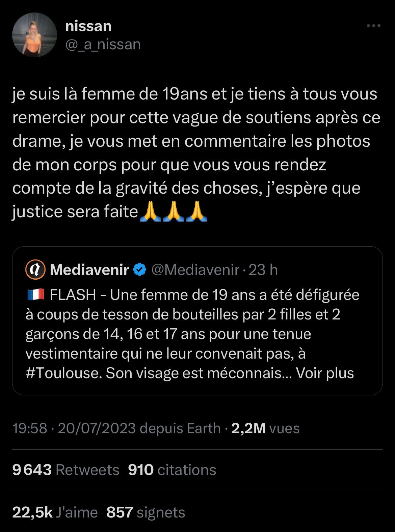This screenshot has height=532, width=395.
Task: Click the Mediavenir account name
Action: [x=89, y=270]
